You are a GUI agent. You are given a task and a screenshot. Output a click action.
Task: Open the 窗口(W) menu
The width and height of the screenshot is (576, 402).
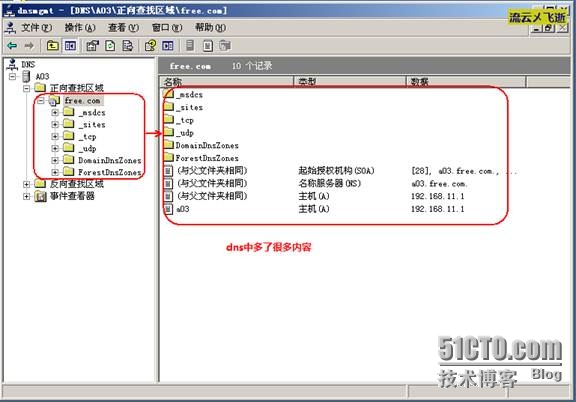click(167, 28)
